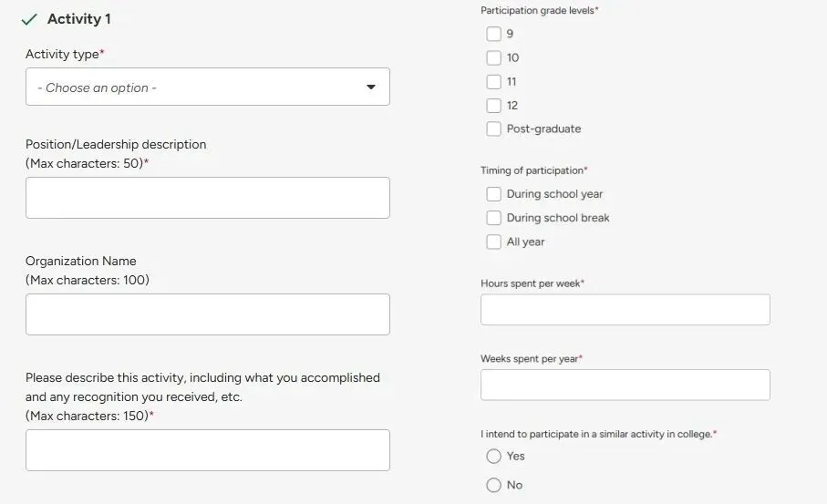This screenshot has height=504, width=827.
Task: Click the Position/Leadership description field
Action: (x=207, y=198)
